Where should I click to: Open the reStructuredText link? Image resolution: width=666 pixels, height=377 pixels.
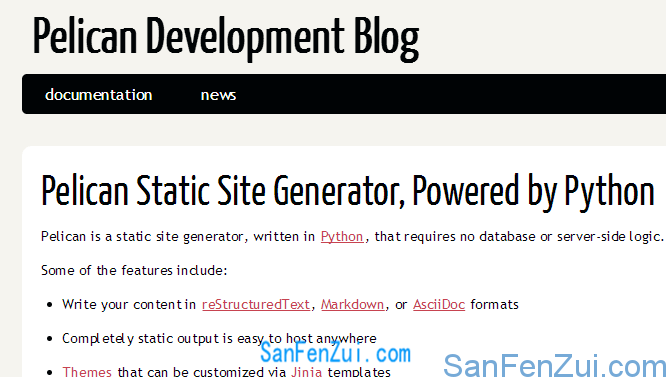click(x=256, y=304)
